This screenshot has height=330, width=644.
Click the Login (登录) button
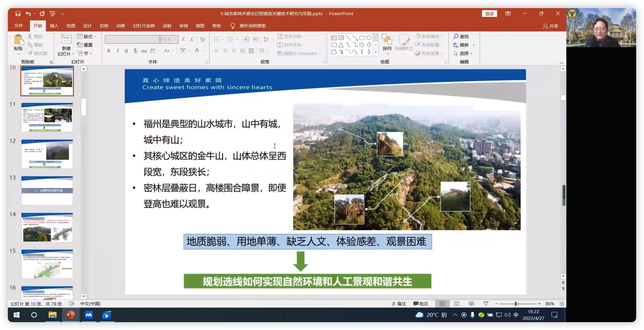click(x=489, y=14)
